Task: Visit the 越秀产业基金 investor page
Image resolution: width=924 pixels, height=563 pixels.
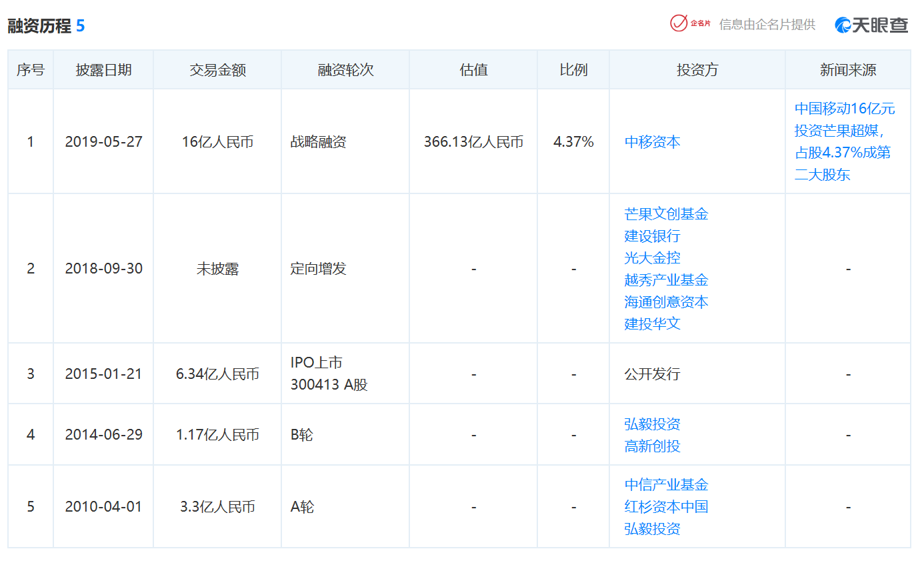Action: tap(666, 280)
